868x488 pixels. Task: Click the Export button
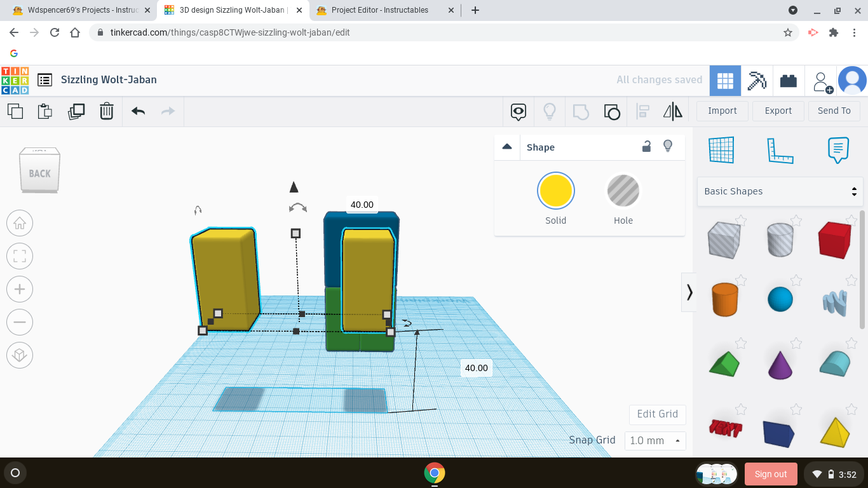pos(778,111)
